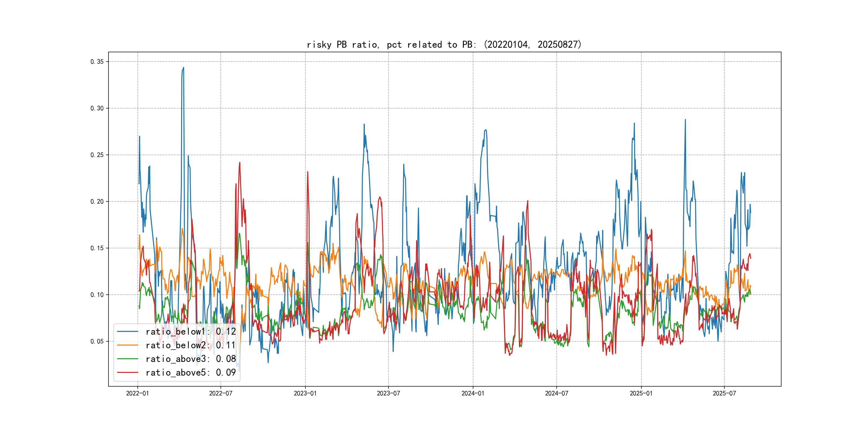Click the 2024-07 x-axis tick label
The width and height of the screenshot is (868, 434).
pyautogui.click(x=556, y=393)
